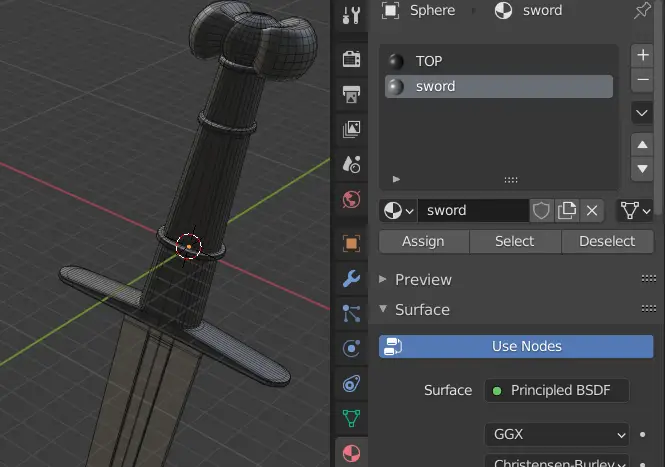Move material slot up
665x467 pixels.
642,145
